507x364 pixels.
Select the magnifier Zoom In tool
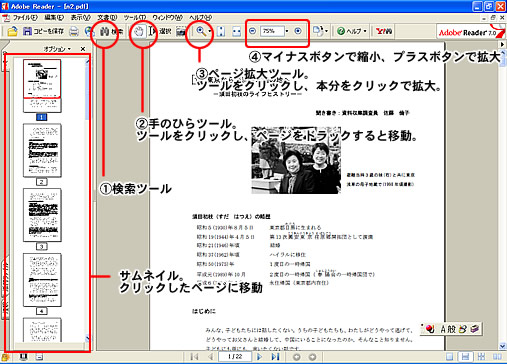click(201, 31)
